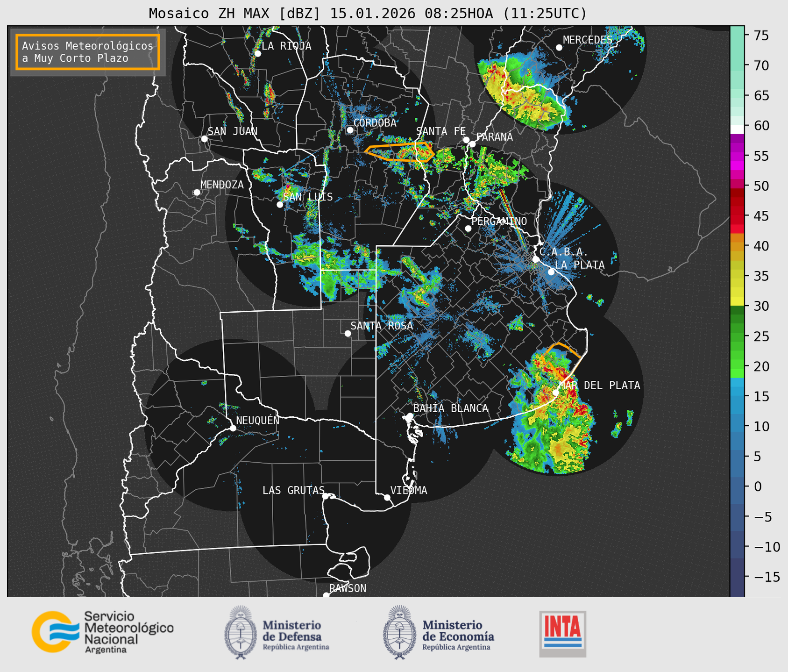The width and height of the screenshot is (788, 672).
Task: Click the Ministerio de Economía emblem
Action: [x=399, y=632]
